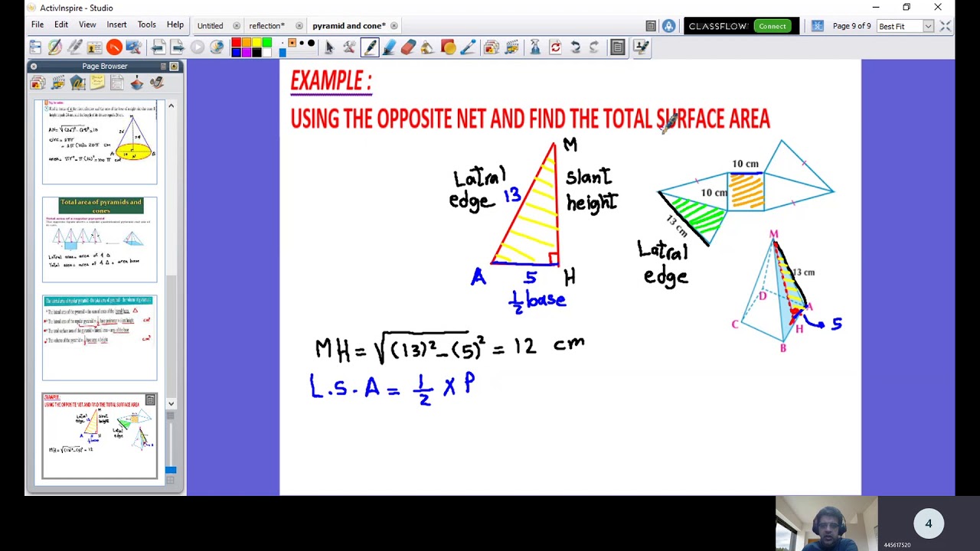Viewport: 980px width, 551px height.
Task: Select the Connector tool
Action: tap(469, 47)
